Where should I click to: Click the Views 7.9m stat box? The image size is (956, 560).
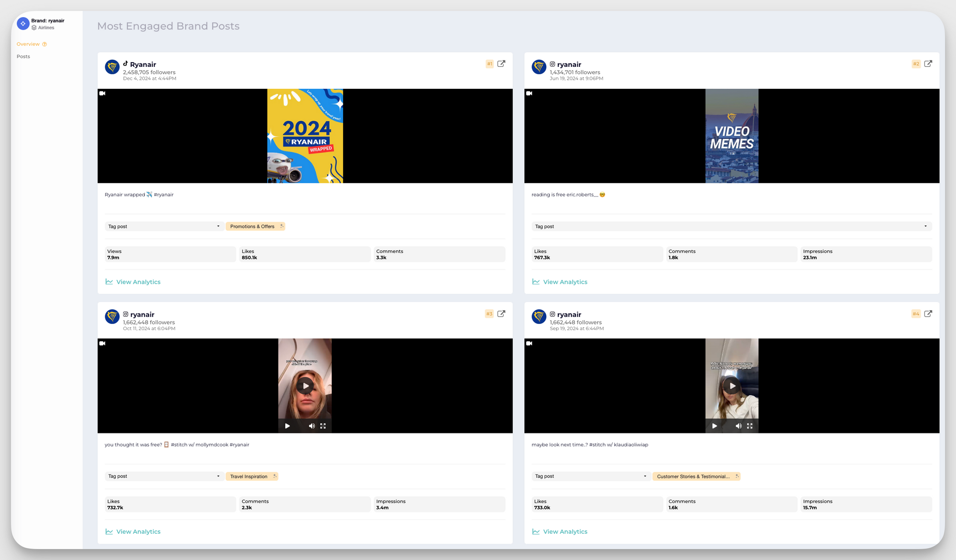point(170,254)
